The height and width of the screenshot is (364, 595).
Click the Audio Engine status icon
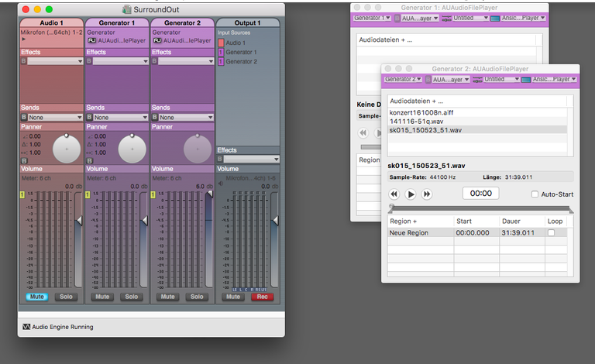(x=26, y=327)
